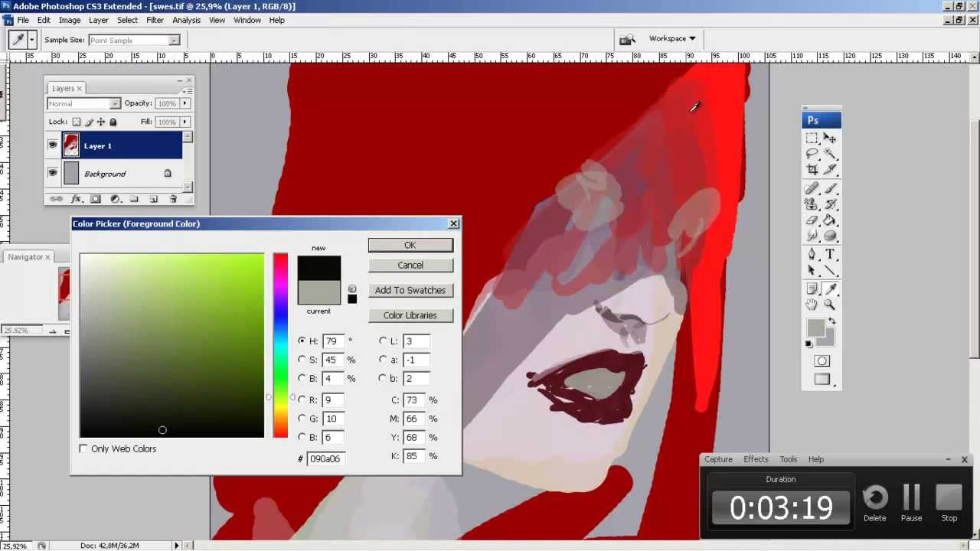Select the L (Lab lightness) radio button

[383, 341]
